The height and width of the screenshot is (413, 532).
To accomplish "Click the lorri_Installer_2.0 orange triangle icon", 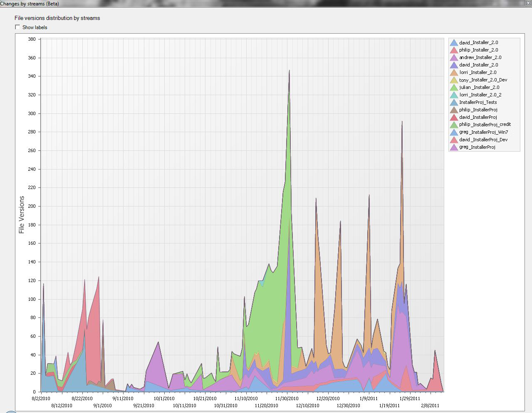I will click(454, 73).
